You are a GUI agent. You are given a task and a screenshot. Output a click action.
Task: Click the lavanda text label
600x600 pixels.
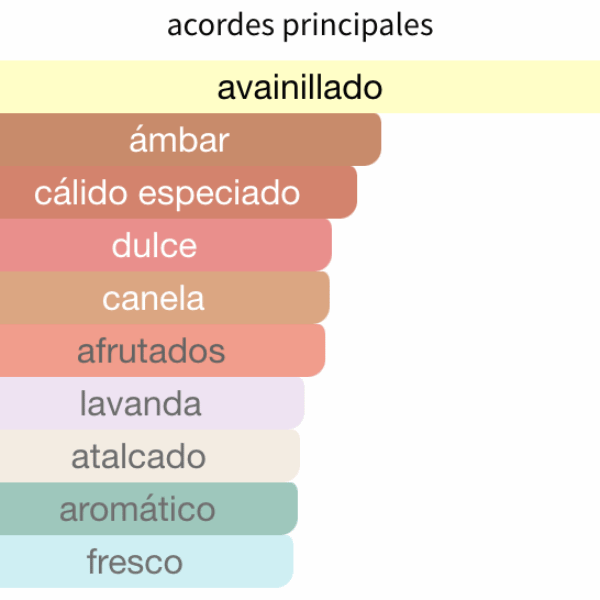140,404
